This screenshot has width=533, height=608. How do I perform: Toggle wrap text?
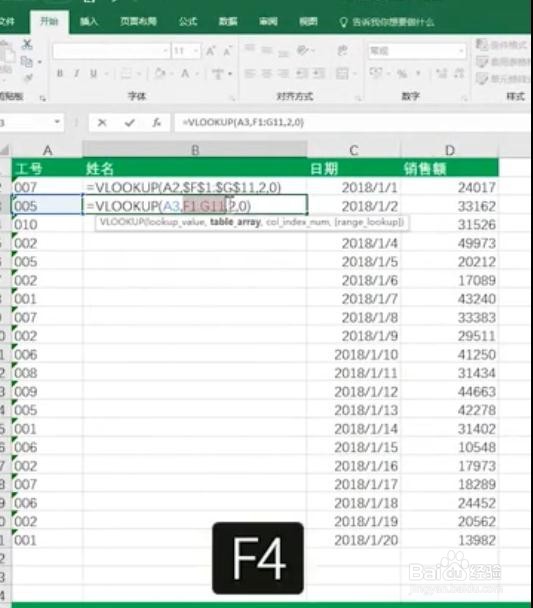pos(342,50)
